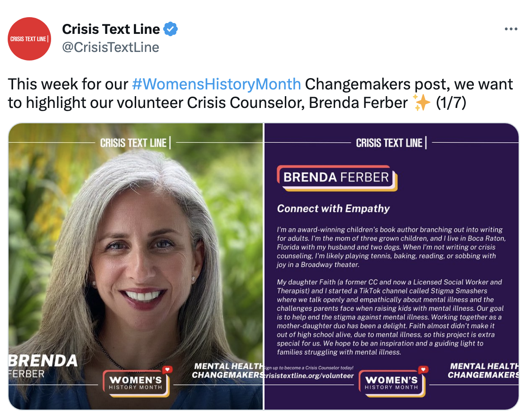The height and width of the screenshot is (420, 529).
Task: Click the Connect with Empathy heading
Action: pyautogui.click(x=333, y=208)
